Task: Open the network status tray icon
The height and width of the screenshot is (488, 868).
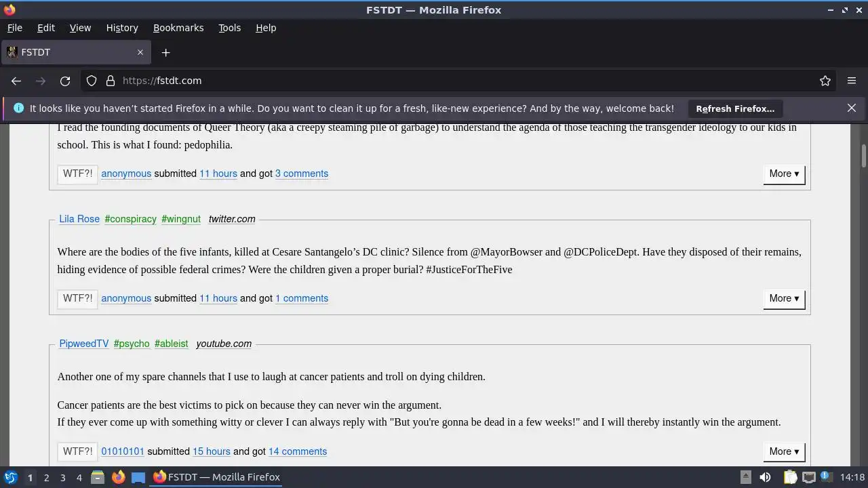Action: pyautogui.click(x=808, y=477)
